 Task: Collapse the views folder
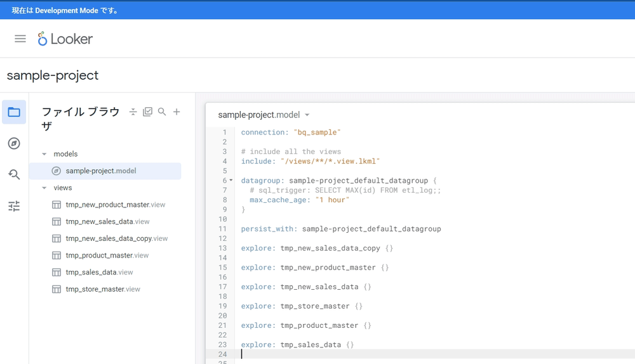[x=44, y=188]
